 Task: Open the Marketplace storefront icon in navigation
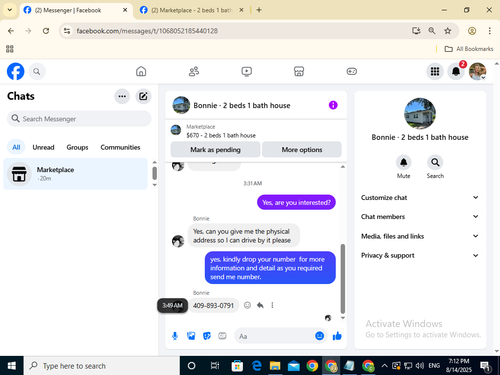click(x=299, y=71)
